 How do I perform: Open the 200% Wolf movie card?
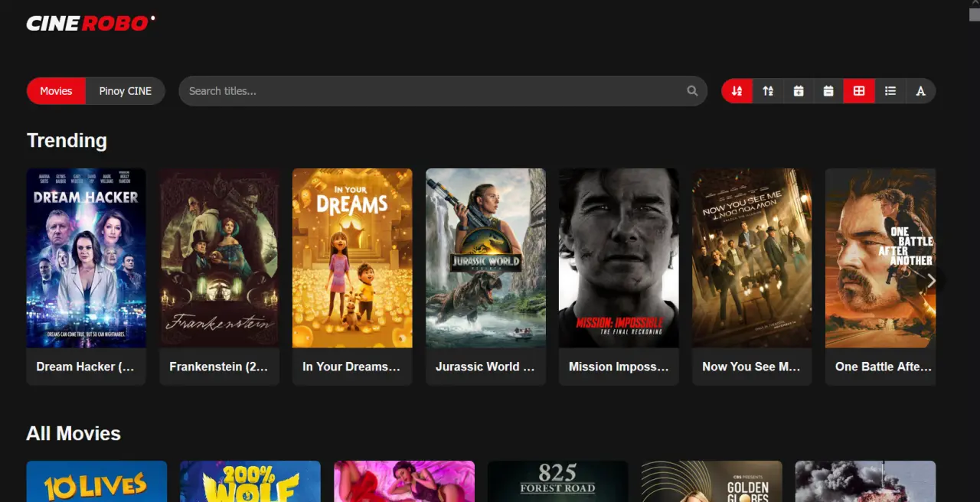[250, 481]
